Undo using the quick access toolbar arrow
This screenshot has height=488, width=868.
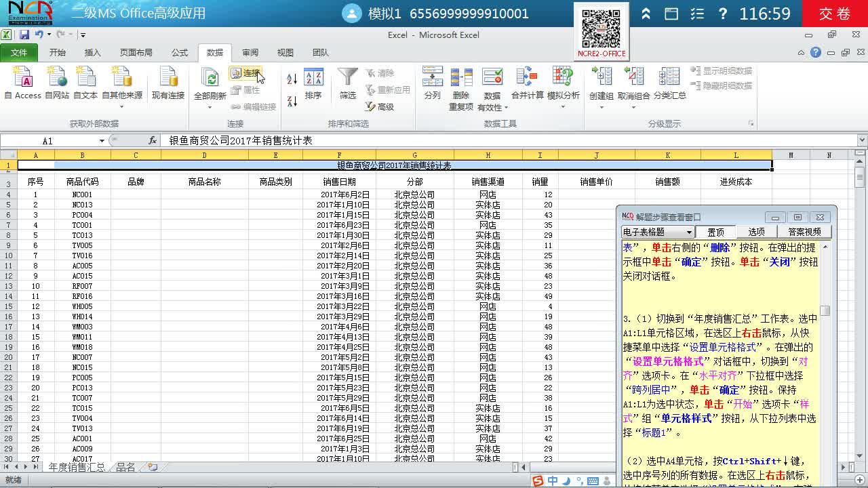(39, 35)
